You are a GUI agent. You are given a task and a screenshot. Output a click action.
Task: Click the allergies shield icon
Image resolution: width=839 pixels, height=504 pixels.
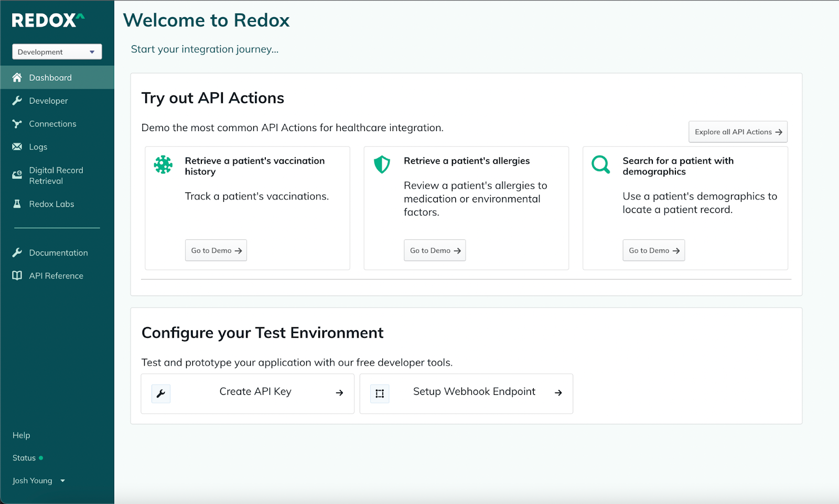click(382, 165)
